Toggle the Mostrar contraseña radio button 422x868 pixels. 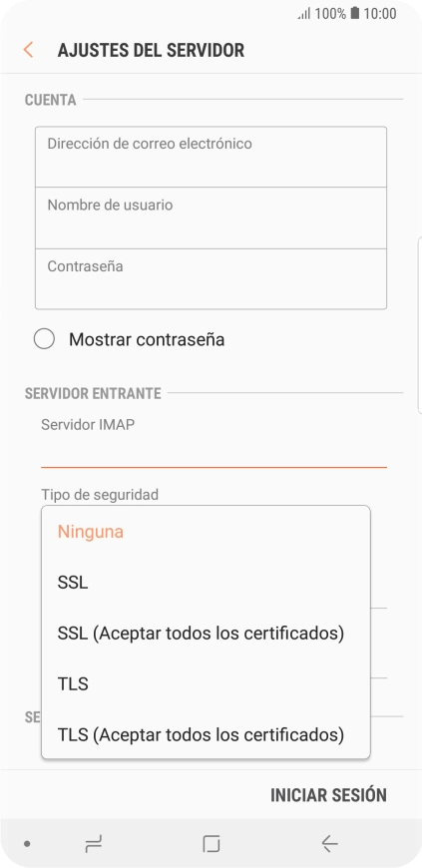click(44, 339)
